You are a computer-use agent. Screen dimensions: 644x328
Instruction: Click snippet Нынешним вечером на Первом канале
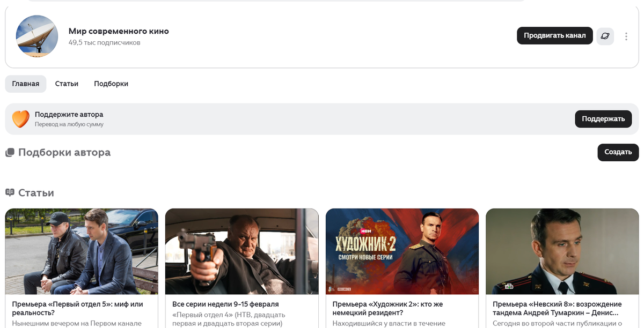pyautogui.click(x=77, y=323)
